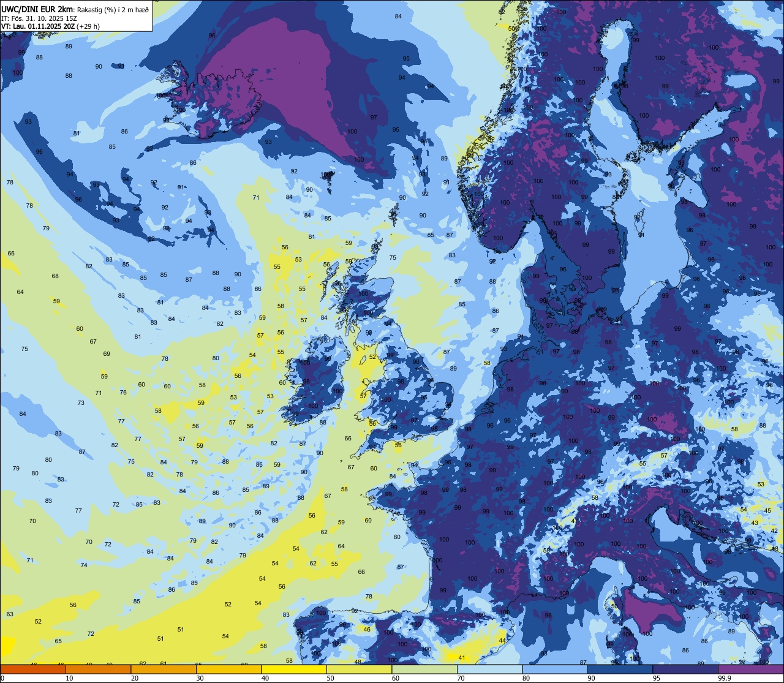Click the legend swatch between 10 and 20
This screenshot has height=683, width=784.
[x=98, y=670]
